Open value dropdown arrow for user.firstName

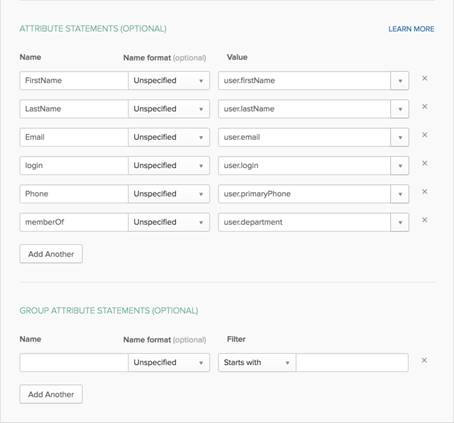point(400,81)
